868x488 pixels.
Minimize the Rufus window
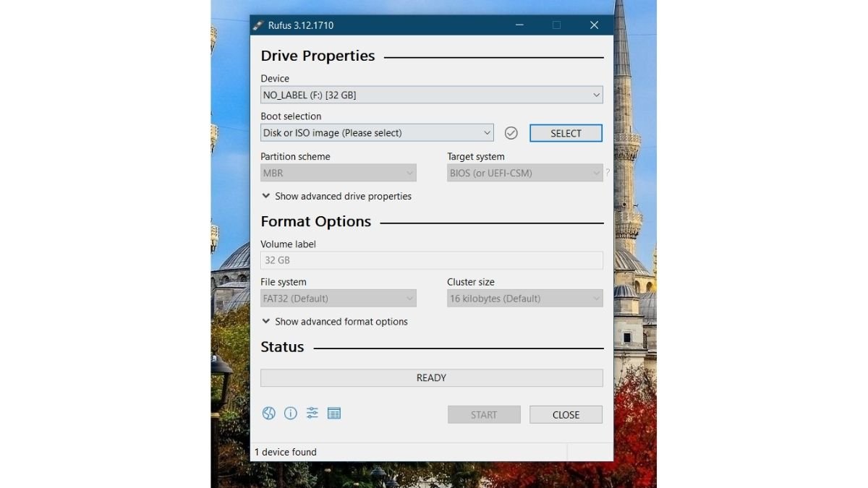coord(519,25)
